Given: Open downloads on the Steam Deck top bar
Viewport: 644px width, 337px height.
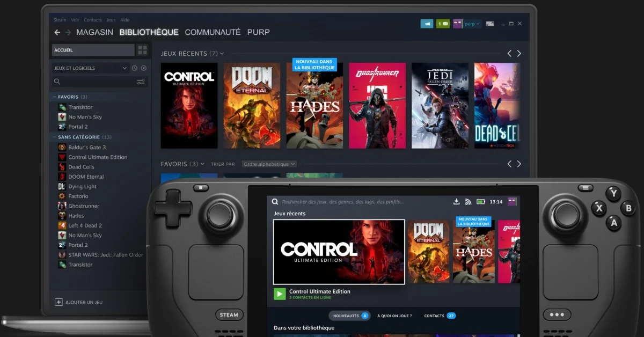Looking at the screenshot, I should click(457, 201).
